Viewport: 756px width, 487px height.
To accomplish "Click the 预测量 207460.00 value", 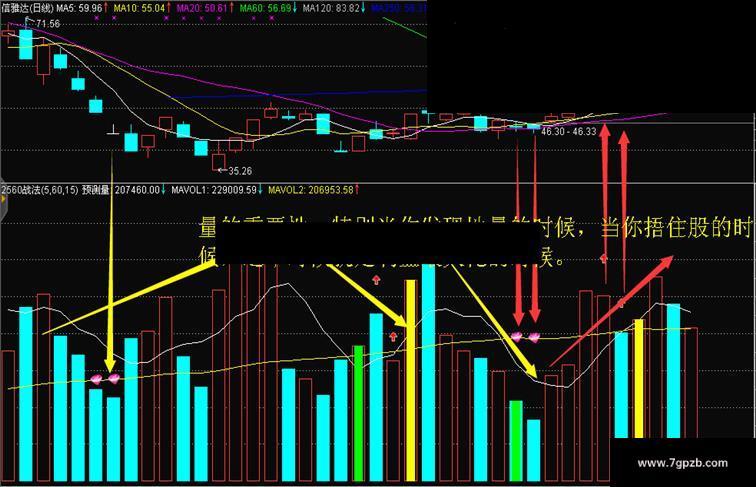I will tap(121, 190).
